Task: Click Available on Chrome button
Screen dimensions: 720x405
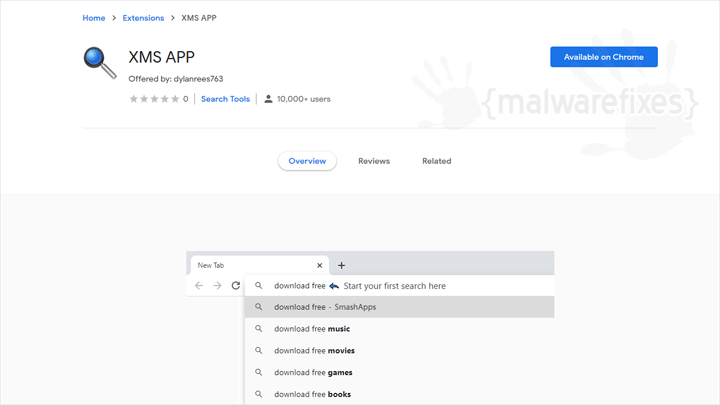Action: coord(604,57)
